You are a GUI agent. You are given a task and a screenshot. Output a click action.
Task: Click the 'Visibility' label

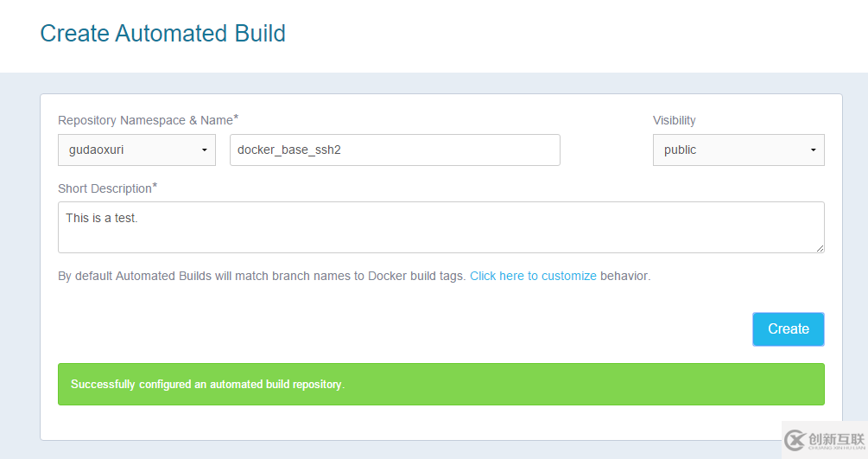pos(675,120)
